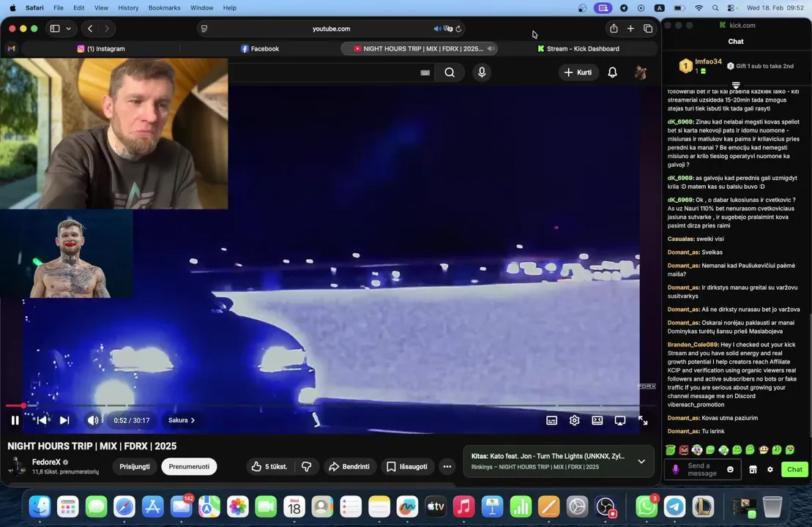
Task: Like the video with thumbs up
Action: [269, 466]
